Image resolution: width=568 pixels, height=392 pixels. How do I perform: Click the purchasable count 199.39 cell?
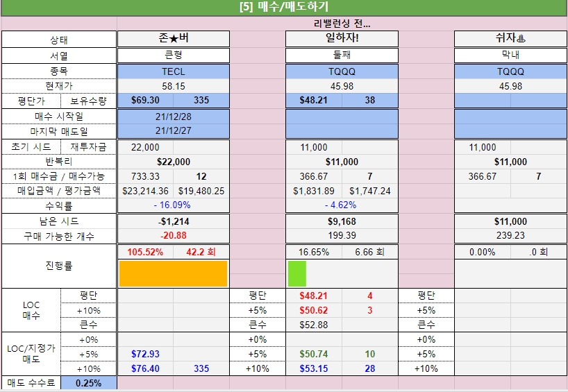(342, 236)
